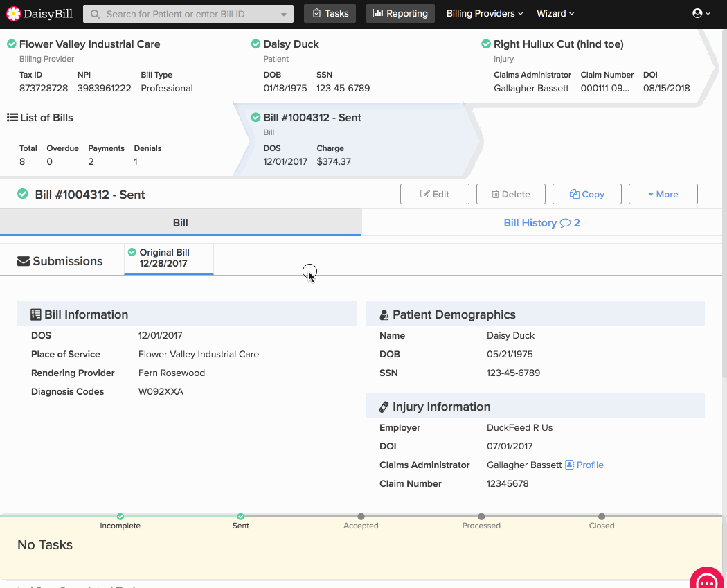Click the green check beside Daisy Duck

pyautogui.click(x=255, y=44)
